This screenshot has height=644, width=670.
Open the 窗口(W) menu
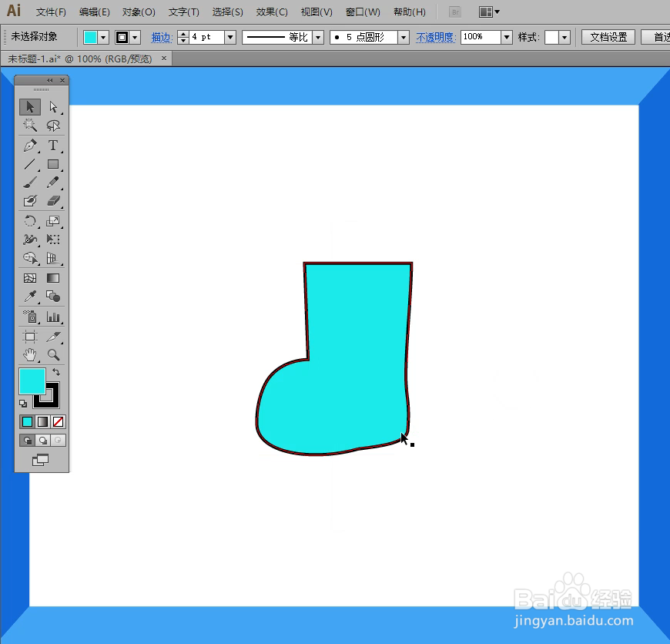tap(363, 12)
